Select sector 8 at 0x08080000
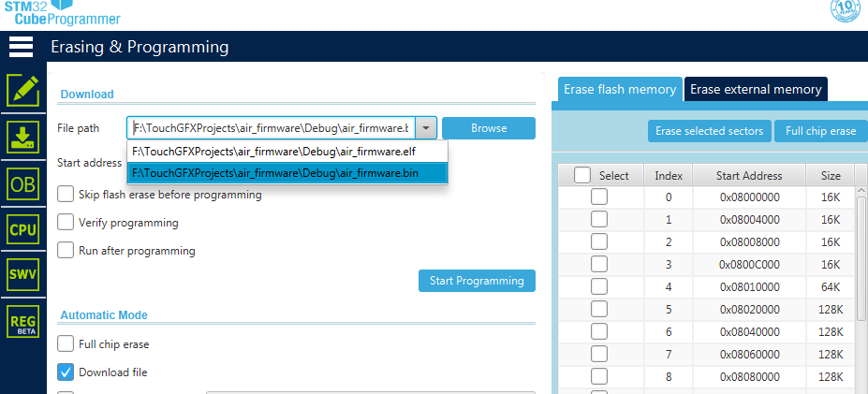 [x=599, y=376]
